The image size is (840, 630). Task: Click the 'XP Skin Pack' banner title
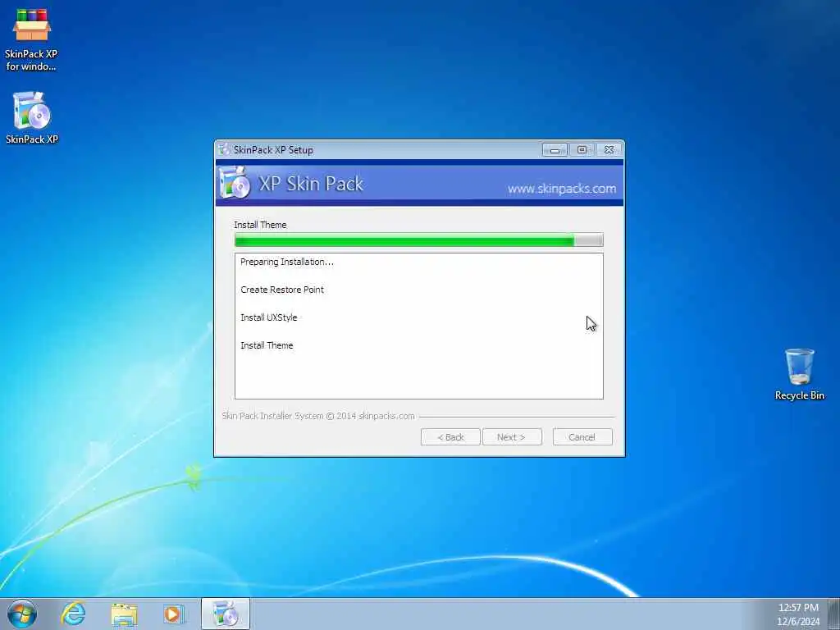pyautogui.click(x=311, y=184)
